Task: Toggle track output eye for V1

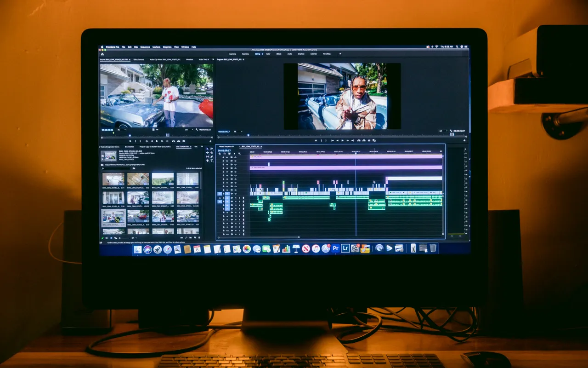Action: 236,194
